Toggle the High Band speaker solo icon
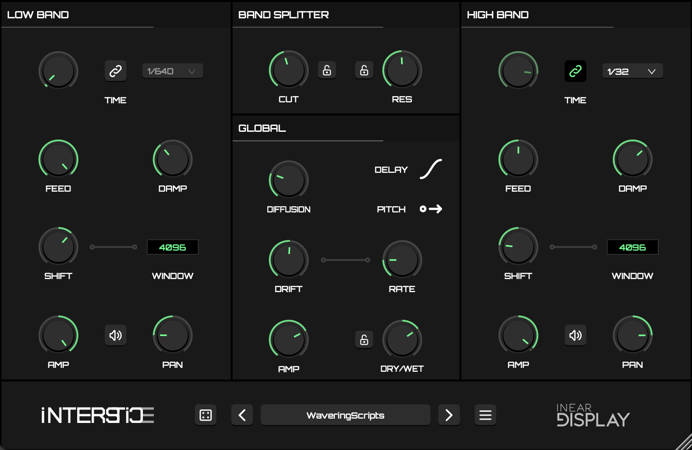Viewport: 692px width, 450px height. tap(575, 335)
